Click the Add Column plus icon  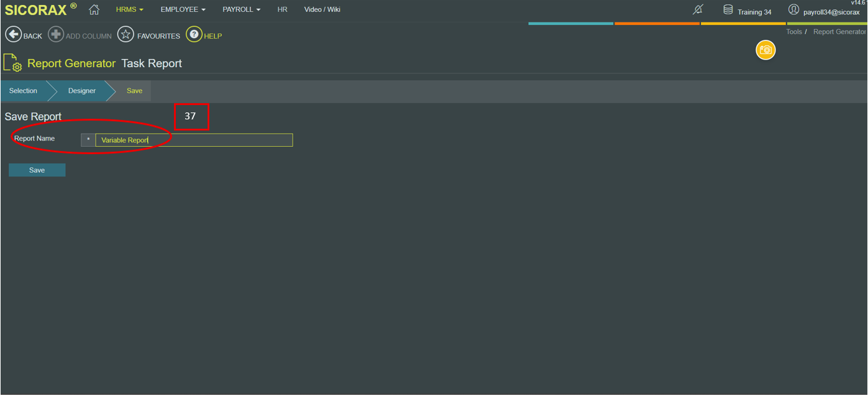coord(56,35)
